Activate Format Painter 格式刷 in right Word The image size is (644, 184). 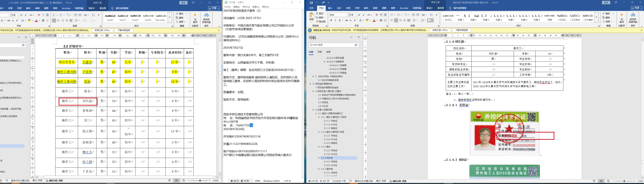tap(321, 22)
